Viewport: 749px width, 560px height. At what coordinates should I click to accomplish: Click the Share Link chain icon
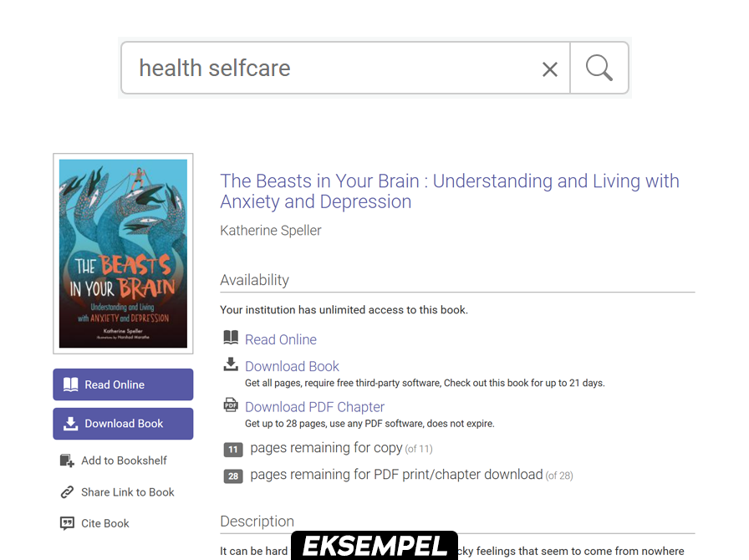(68, 492)
